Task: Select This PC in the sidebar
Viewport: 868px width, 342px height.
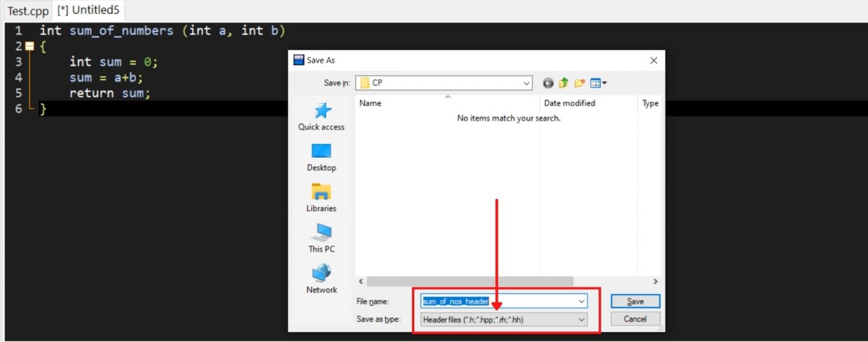Action: pyautogui.click(x=322, y=239)
